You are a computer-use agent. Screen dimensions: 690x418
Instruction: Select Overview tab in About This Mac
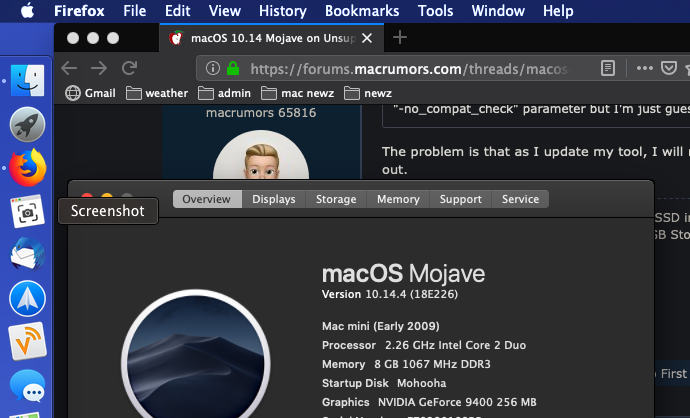coord(207,199)
